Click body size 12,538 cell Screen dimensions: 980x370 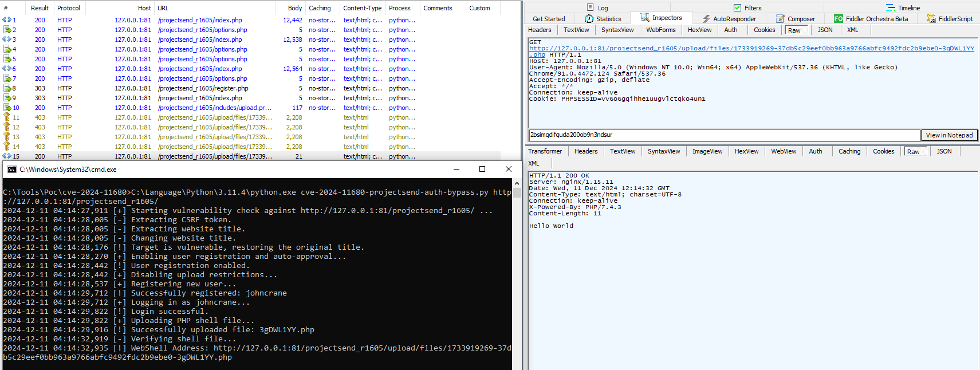[x=293, y=40]
